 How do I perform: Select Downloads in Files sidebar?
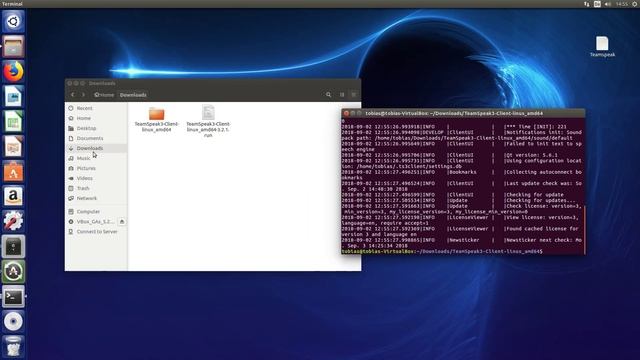pos(96,148)
